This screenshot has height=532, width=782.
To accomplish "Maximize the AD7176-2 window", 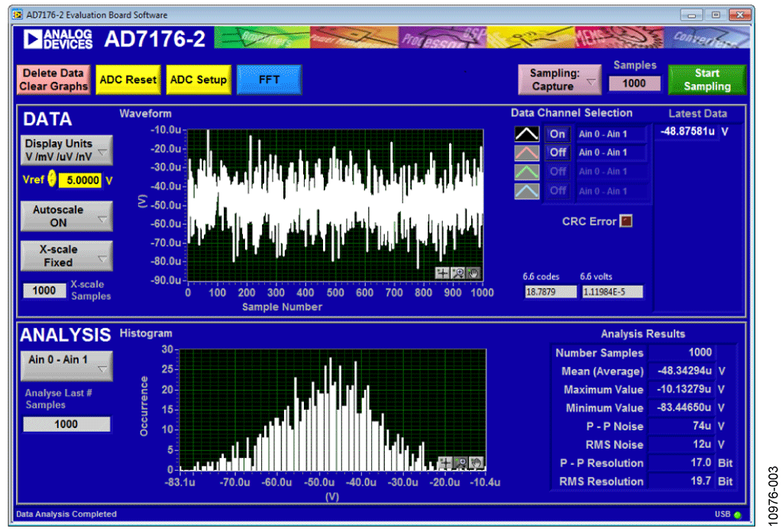I will point(716,15).
